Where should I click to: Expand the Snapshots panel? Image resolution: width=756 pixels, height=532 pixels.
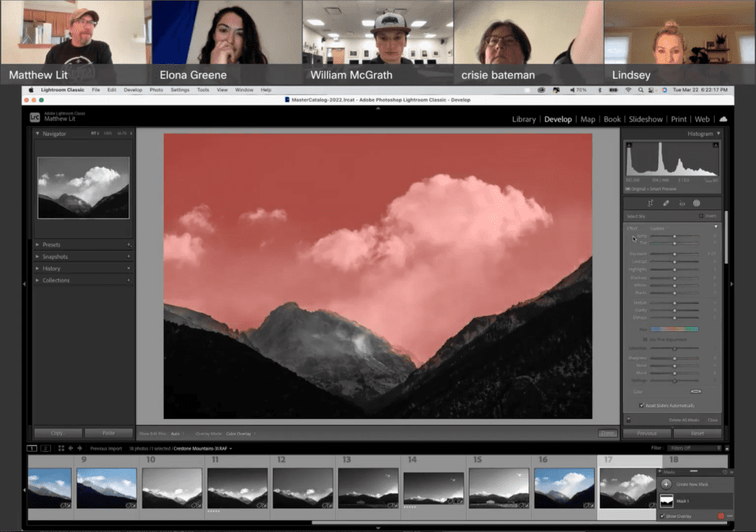[55, 257]
